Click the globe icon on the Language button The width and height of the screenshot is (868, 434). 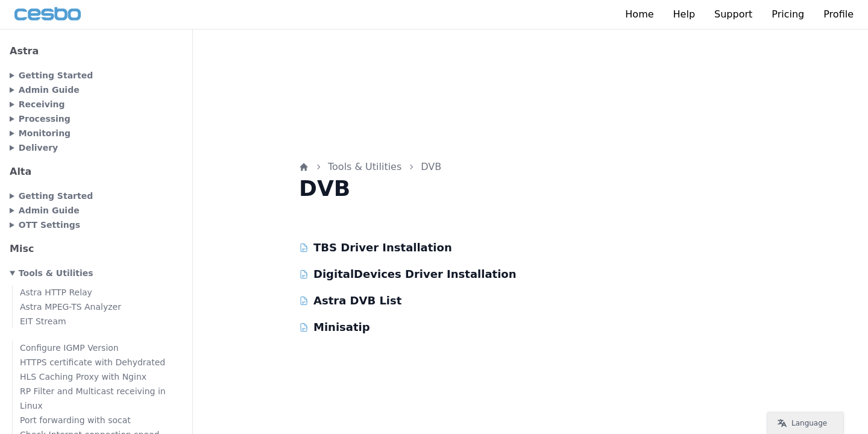[782, 423]
